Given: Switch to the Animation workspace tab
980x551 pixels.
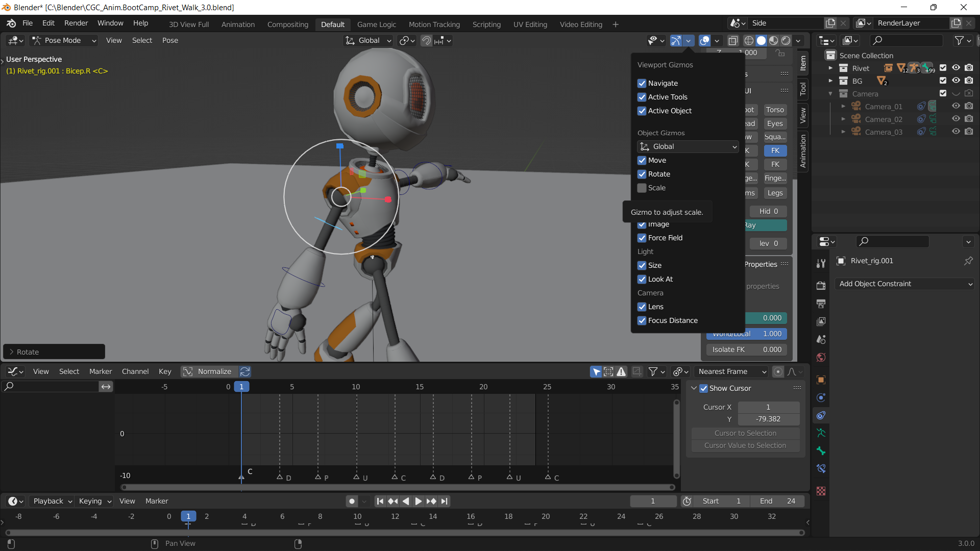Looking at the screenshot, I should (x=238, y=24).
